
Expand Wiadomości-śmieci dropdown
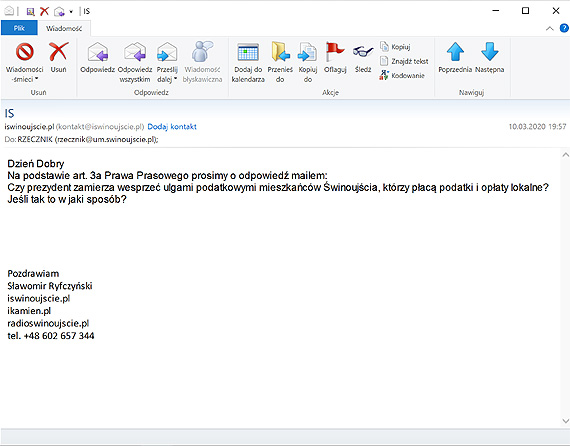click(36, 79)
